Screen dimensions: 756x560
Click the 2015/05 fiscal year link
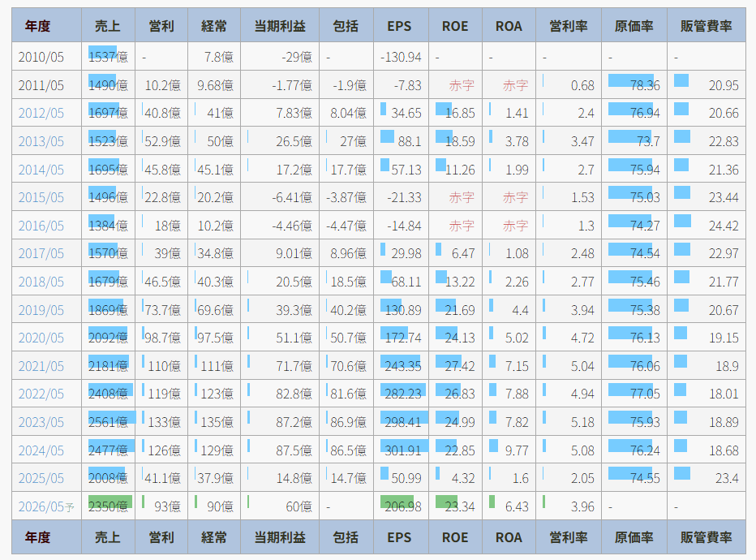41,198
